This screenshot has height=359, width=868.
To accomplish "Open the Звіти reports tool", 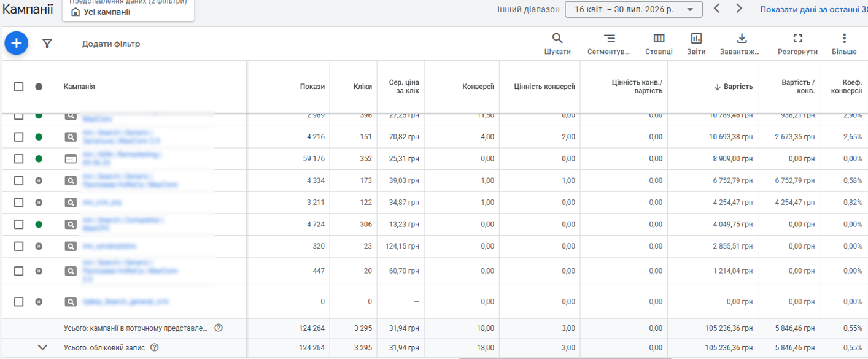I will [696, 38].
